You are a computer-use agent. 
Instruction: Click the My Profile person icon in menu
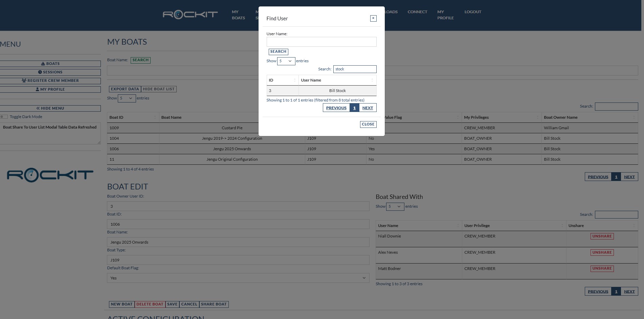point(38,89)
